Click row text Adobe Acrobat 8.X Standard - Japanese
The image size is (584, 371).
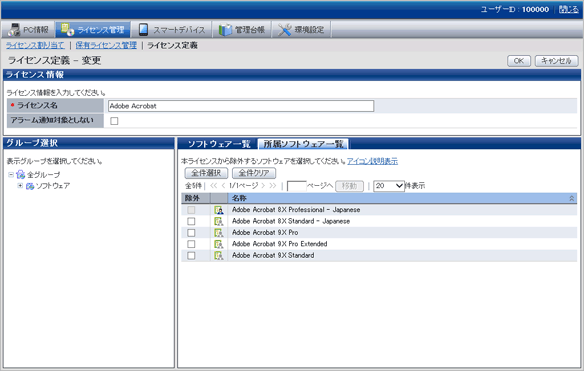click(x=291, y=221)
